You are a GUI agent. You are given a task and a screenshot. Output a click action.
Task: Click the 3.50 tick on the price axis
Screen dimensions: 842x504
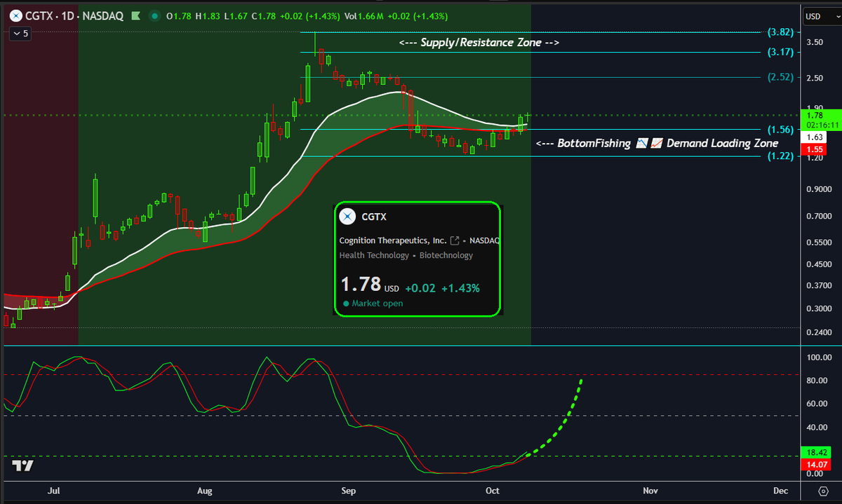click(x=815, y=42)
